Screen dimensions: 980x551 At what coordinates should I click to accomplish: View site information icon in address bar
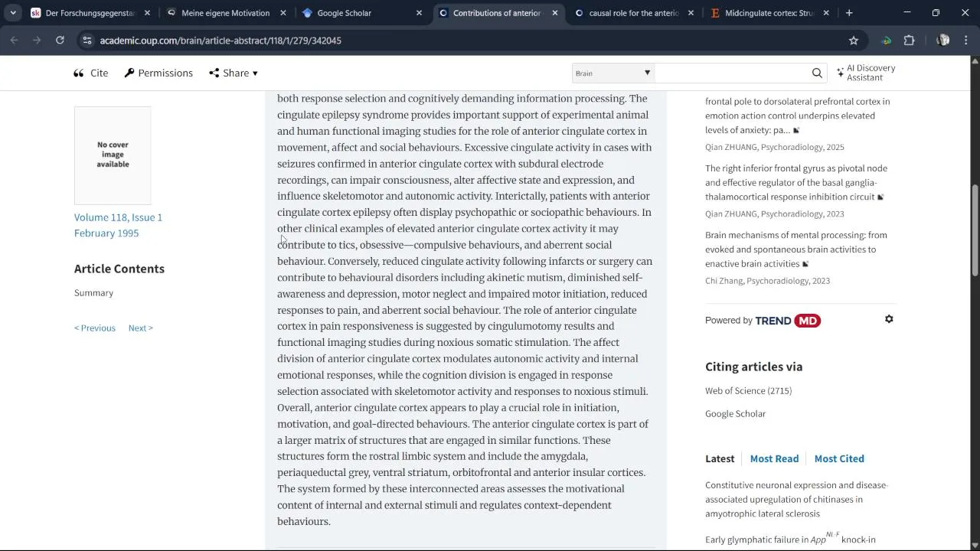pos(87,40)
